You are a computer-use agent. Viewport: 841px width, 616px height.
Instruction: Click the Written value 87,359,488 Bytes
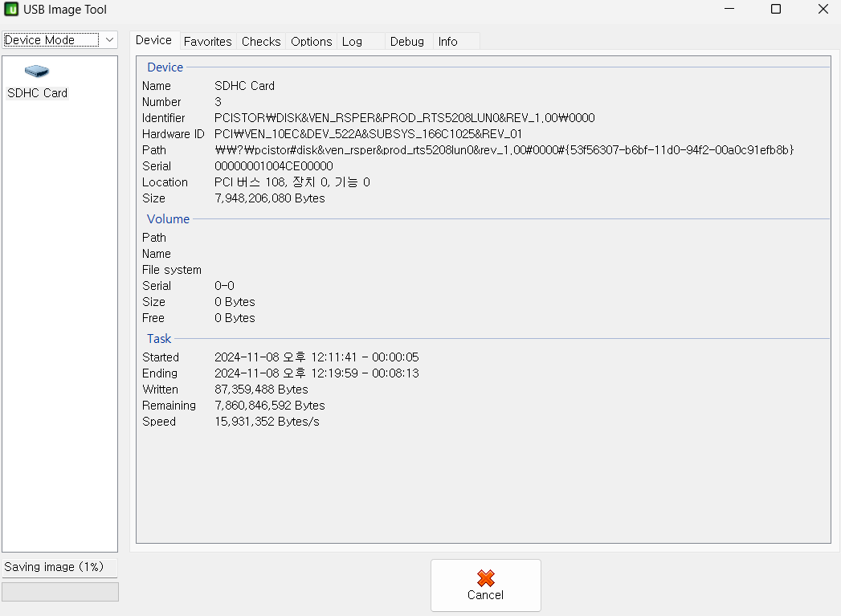(261, 390)
